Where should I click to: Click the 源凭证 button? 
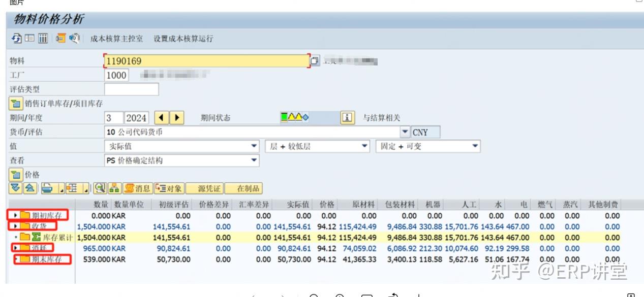[x=203, y=188]
